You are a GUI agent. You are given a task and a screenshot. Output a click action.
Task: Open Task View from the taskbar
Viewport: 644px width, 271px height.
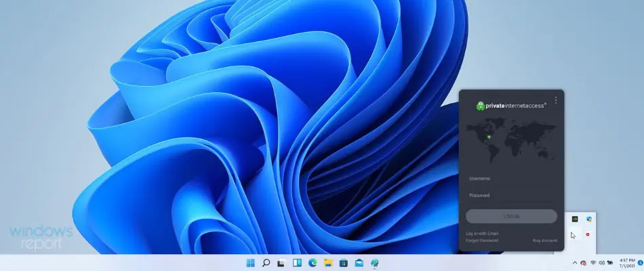click(281, 263)
